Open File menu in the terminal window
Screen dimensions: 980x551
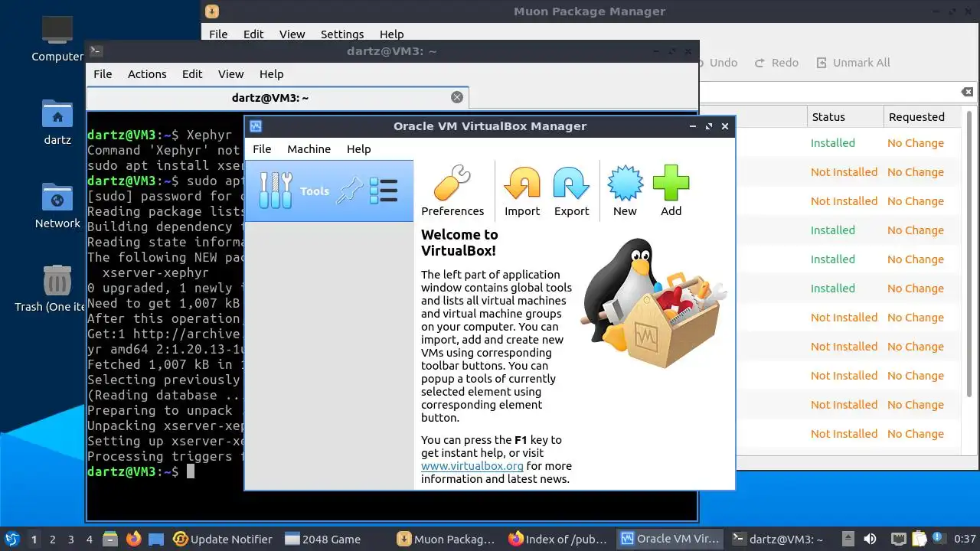[x=103, y=74]
